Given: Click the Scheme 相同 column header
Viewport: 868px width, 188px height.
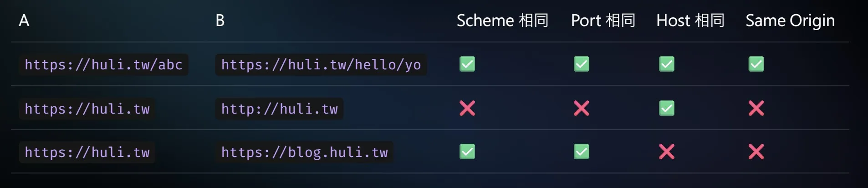Looking at the screenshot, I should click(x=502, y=21).
